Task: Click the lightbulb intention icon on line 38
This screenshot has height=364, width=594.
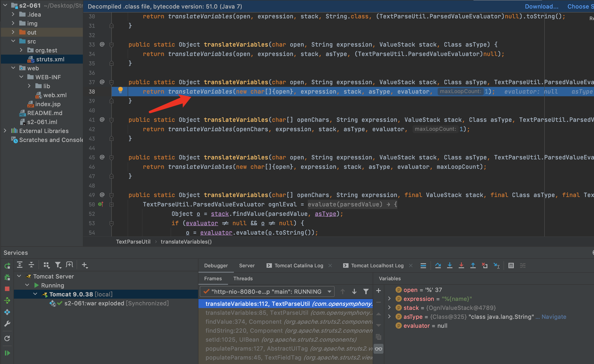Action: click(x=120, y=90)
